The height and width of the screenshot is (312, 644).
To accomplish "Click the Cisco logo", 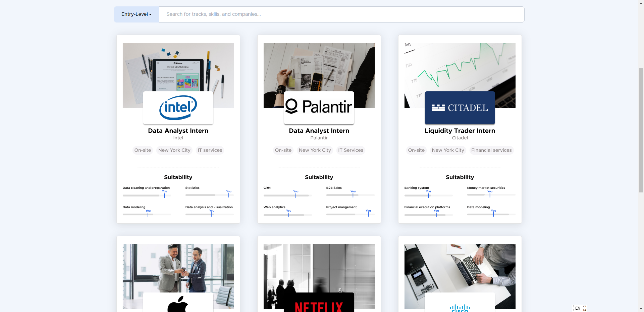I will tap(460, 302).
